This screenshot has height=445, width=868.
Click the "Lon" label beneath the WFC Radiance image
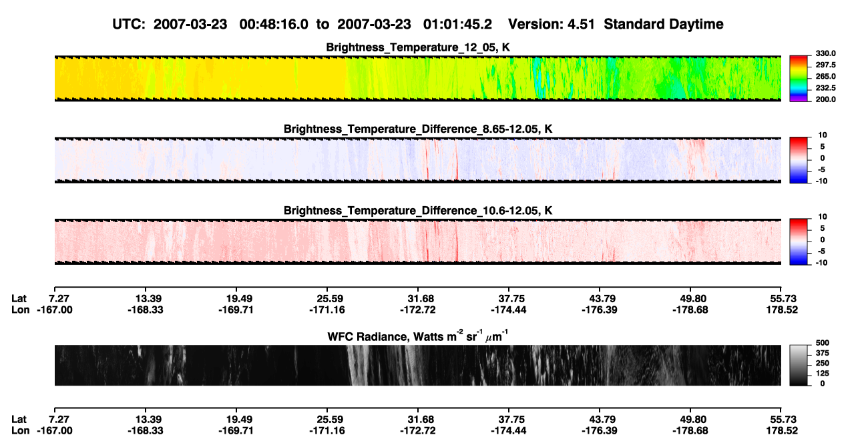click(x=21, y=431)
